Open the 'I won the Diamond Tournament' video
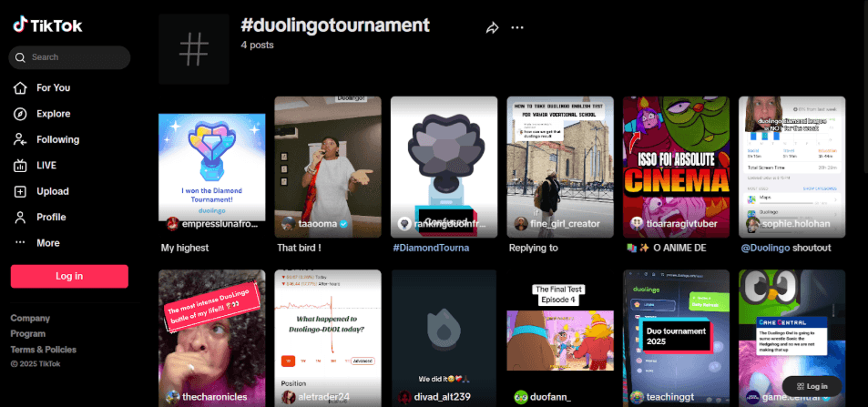868x407 pixels. (212, 168)
